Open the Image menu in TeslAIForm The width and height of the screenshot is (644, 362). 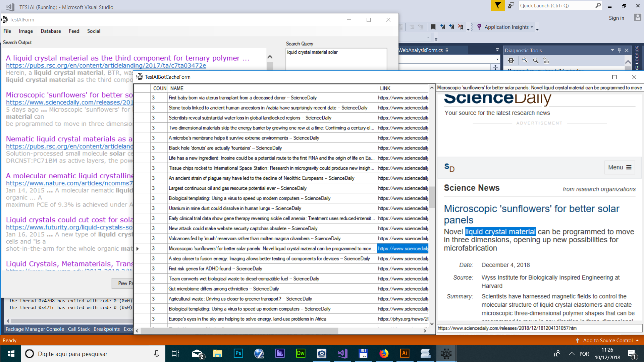tap(26, 31)
